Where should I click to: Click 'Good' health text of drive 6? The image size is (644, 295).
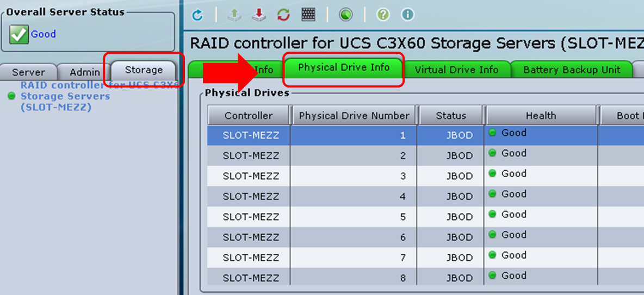[x=514, y=235]
